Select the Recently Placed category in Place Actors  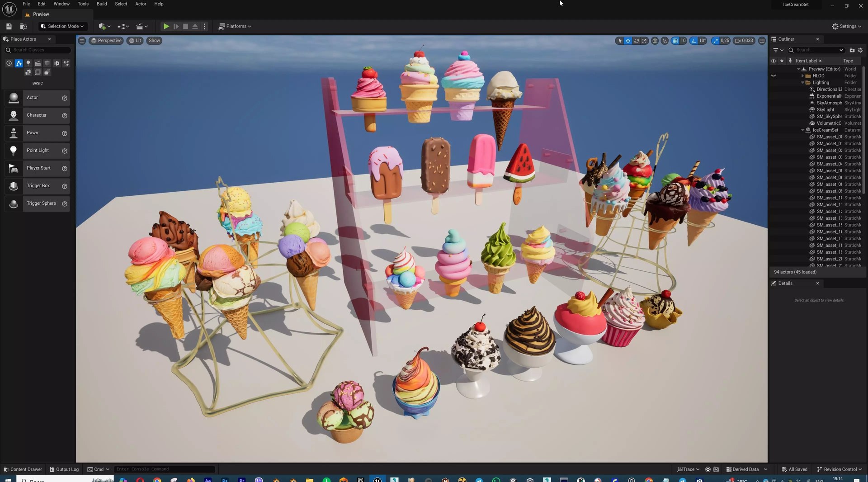9,63
